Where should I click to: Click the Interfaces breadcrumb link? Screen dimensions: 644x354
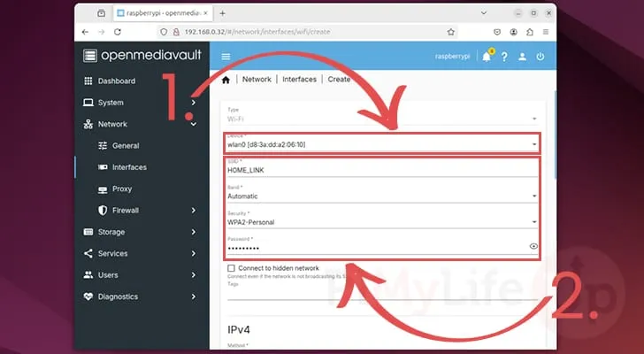click(299, 80)
